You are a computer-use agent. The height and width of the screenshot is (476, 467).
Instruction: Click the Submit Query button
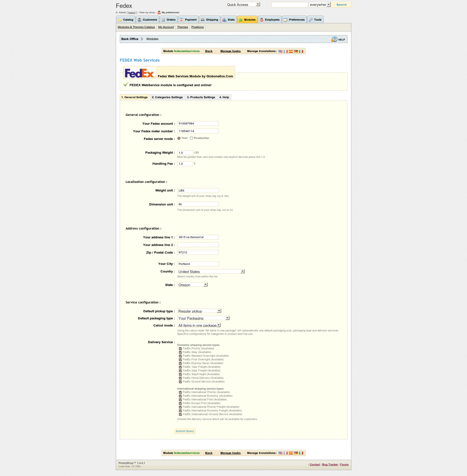click(x=185, y=431)
